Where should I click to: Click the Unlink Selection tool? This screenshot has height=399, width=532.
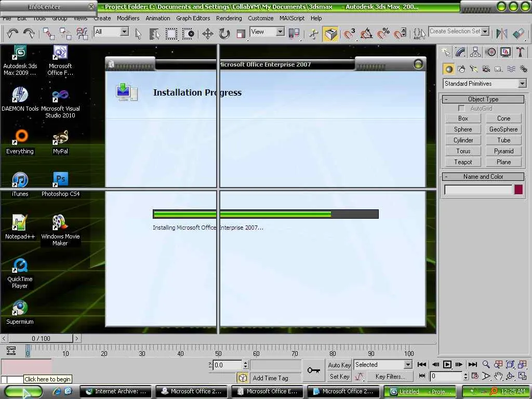pos(65,34)
